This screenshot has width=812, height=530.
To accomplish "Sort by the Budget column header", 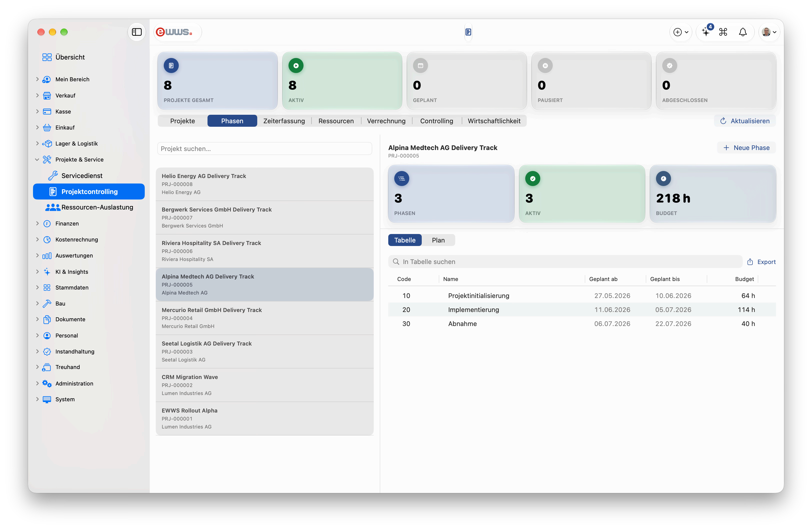I will (744, 279).
